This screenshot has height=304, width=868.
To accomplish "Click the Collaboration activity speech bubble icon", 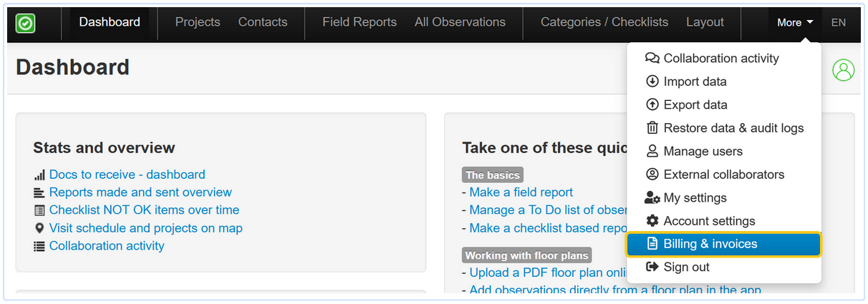I will click(x=652, y=59).
